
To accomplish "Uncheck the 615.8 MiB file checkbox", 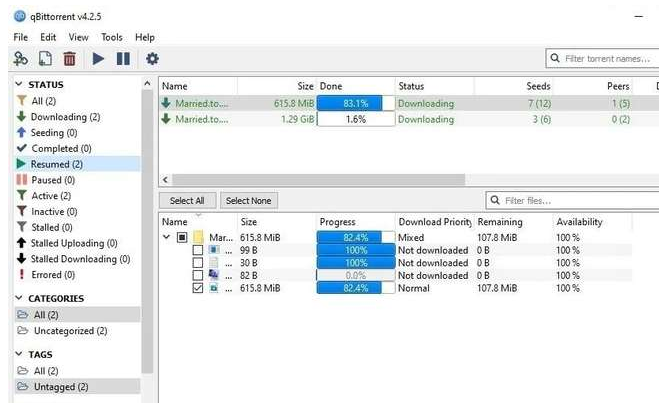I will tap(198, 288).
